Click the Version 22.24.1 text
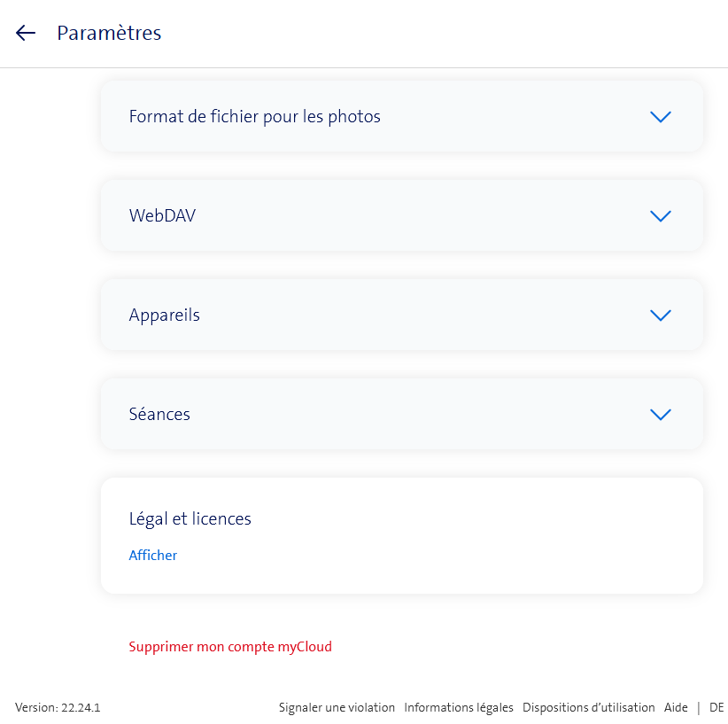 point(58,708)
